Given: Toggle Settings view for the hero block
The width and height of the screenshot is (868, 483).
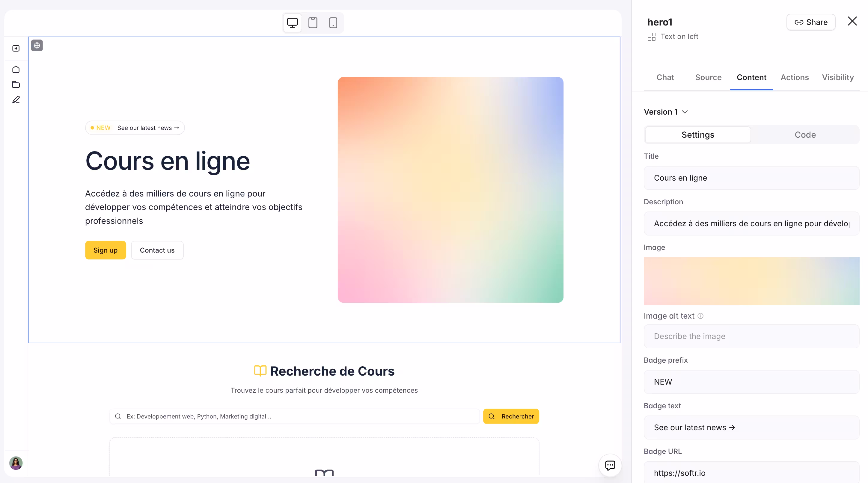Looking at the screenshot, I should pyautogui.click(x=697, y=135).
